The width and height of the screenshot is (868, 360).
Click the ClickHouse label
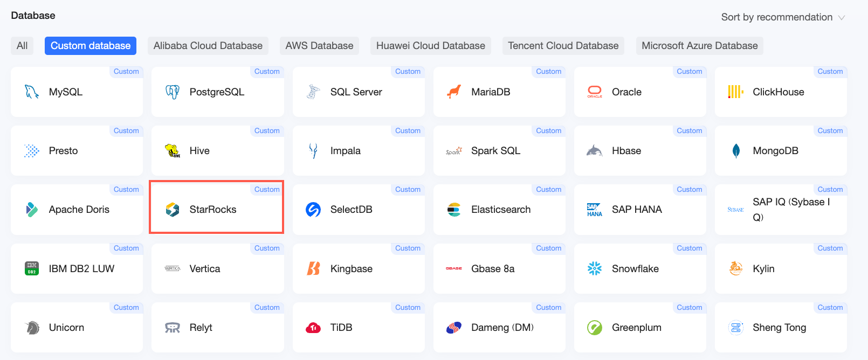click(x=779, y=92)
